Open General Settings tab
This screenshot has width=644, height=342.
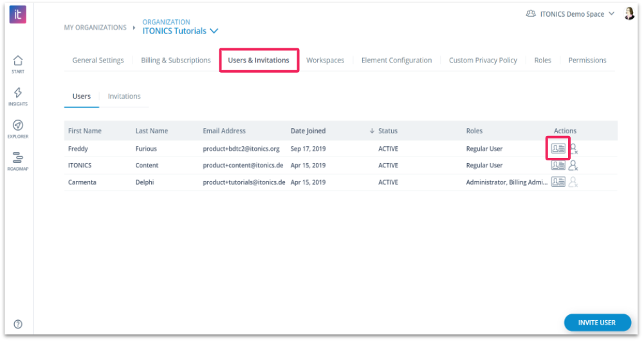click(98, 60)
